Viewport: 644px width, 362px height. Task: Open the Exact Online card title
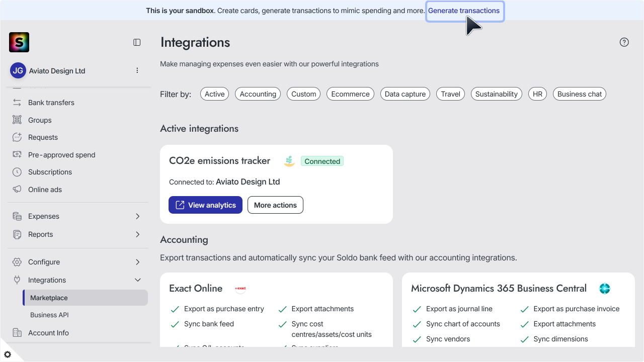point(196,288)
